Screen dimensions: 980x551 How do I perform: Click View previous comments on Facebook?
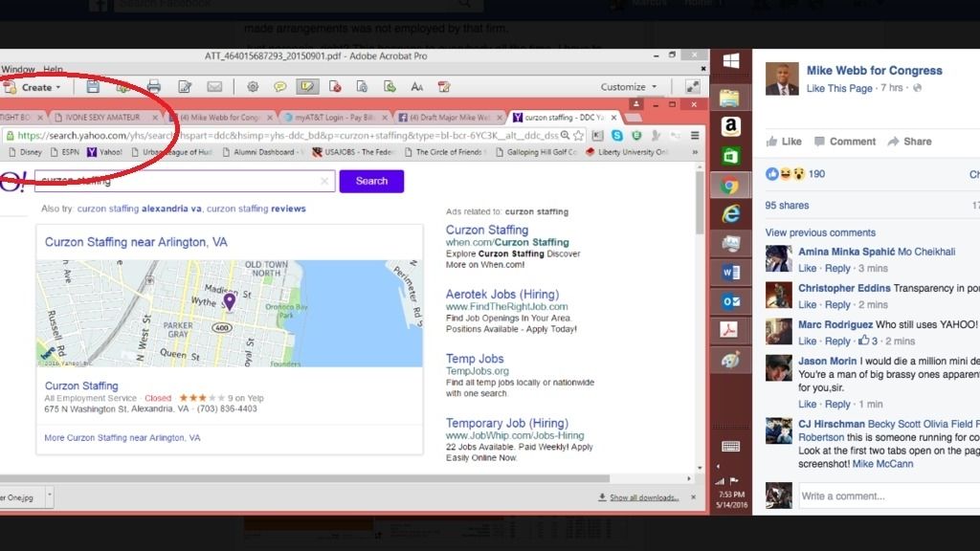coord(820,232)
